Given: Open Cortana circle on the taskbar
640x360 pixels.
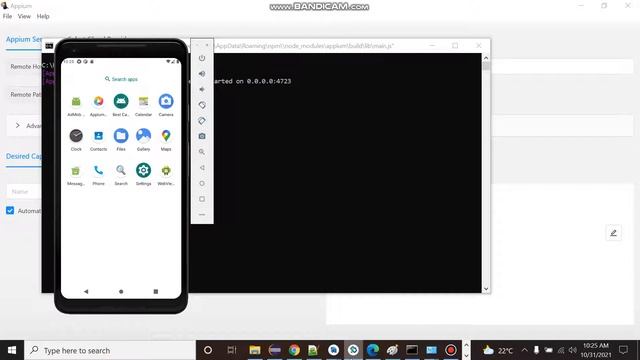Looking at the screenshot, I should 208,350.
